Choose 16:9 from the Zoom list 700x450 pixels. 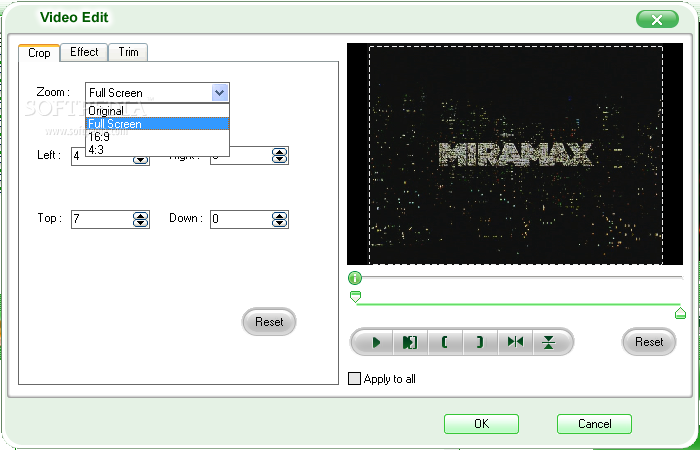[157, 137]
